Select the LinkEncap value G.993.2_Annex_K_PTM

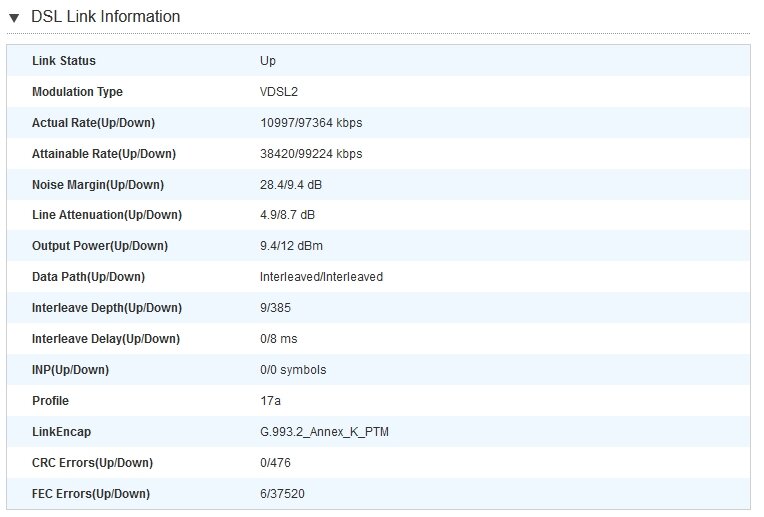coord(325,432)
